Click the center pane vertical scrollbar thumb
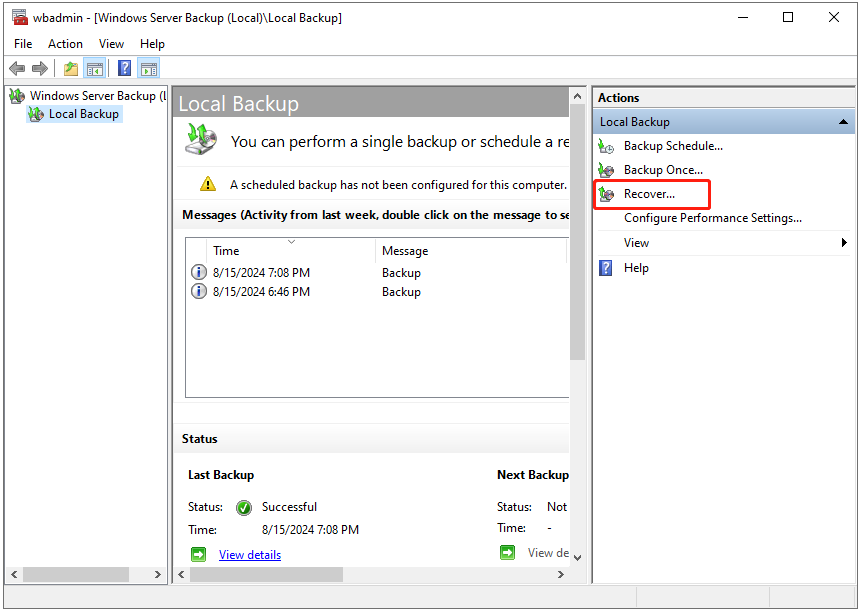Image resolution: width=862 pixels, height=612 pixels. click(x=577, y=232)
